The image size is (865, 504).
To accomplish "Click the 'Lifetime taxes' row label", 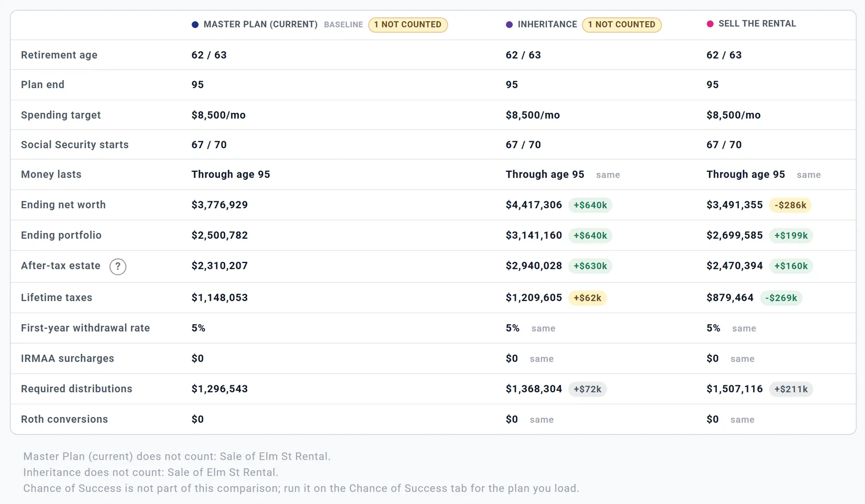I will tap(56, 297).
